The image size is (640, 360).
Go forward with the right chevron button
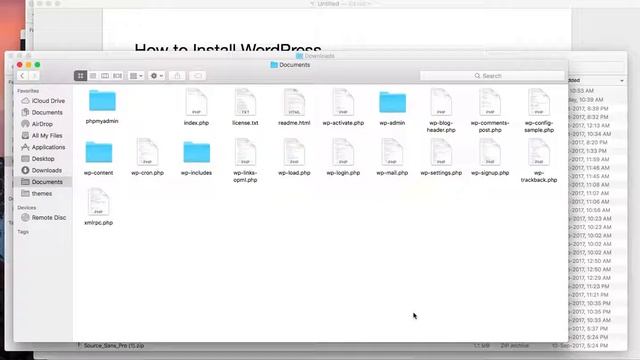(x=34, y=76)
